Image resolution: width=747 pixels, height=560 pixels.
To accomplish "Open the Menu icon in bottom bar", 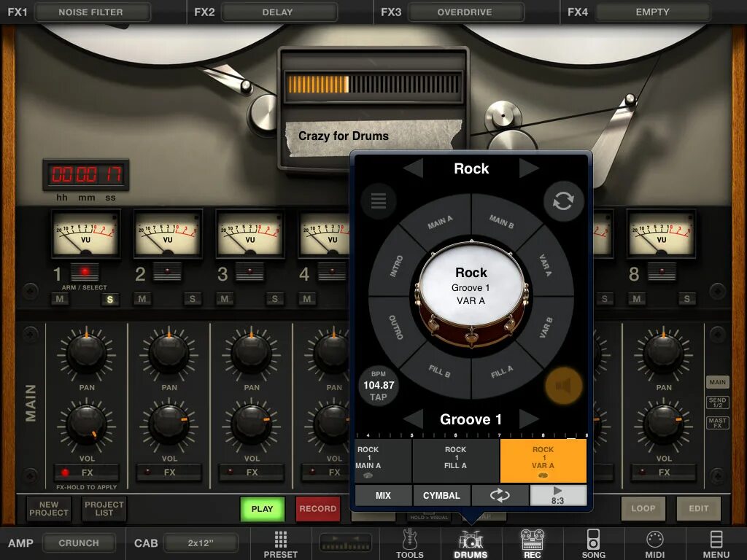I will pos(716,543).
